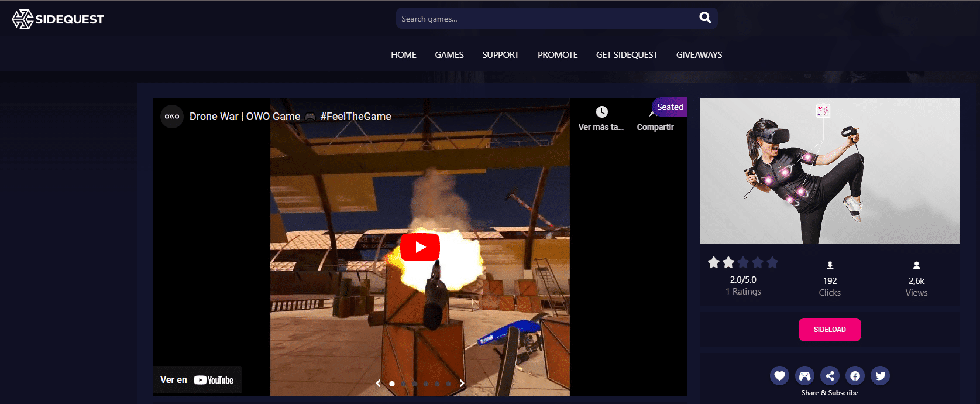Click the 2,6k views count

click(x=917, y=281)
